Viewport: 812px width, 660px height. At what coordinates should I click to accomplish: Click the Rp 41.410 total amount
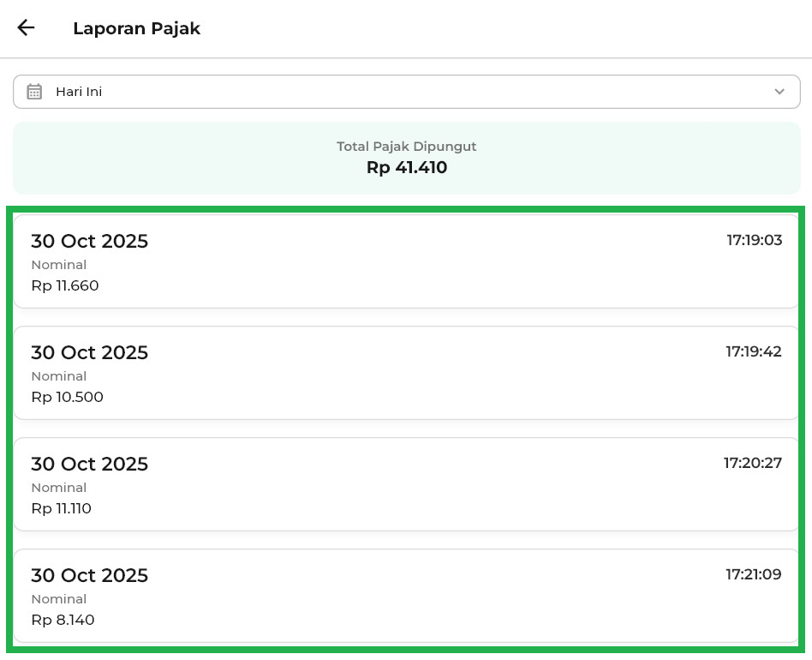pos(406,168)
